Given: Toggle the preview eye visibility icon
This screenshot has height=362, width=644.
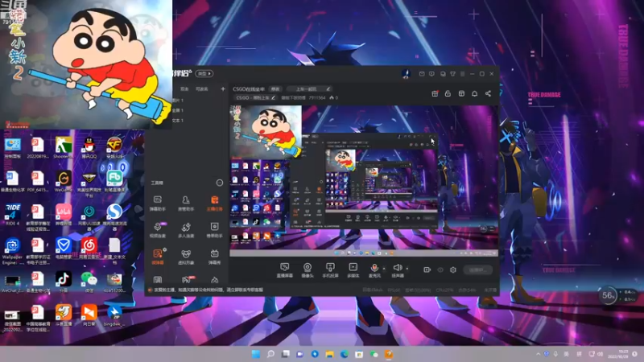Looking at the screenshot, I should (440, 269).
